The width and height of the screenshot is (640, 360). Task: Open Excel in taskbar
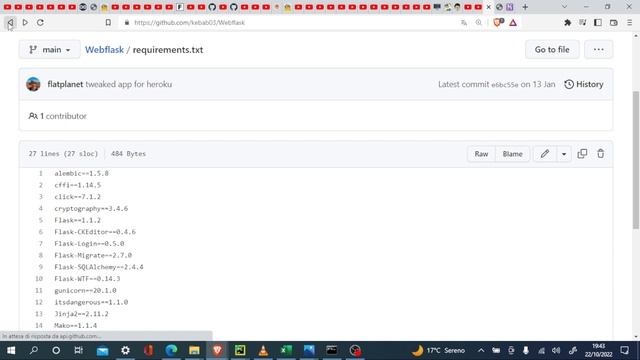pyautogui.click(x=286, y=351)
